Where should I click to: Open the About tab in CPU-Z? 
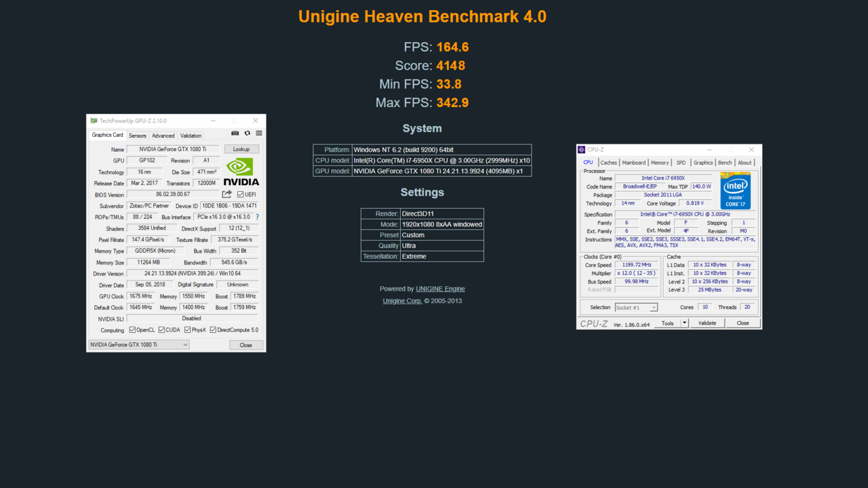click(745, 163)
